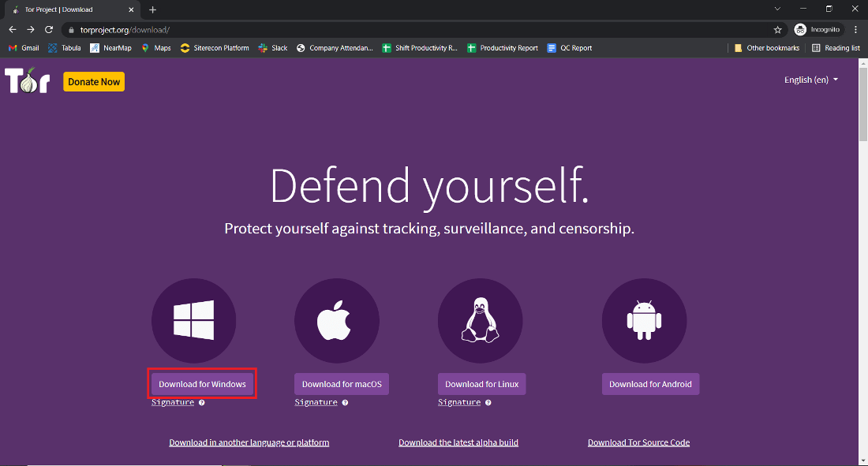This screenshot has height=466, width=868.
Task: Open the English (en) language dropdown
Action: pyautogui.click(x=810, y=79)
